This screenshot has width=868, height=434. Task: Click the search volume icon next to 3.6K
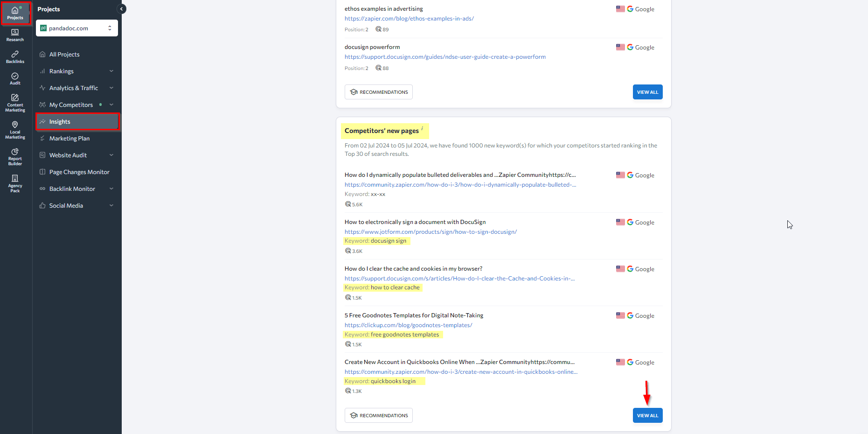coord(348,251)
